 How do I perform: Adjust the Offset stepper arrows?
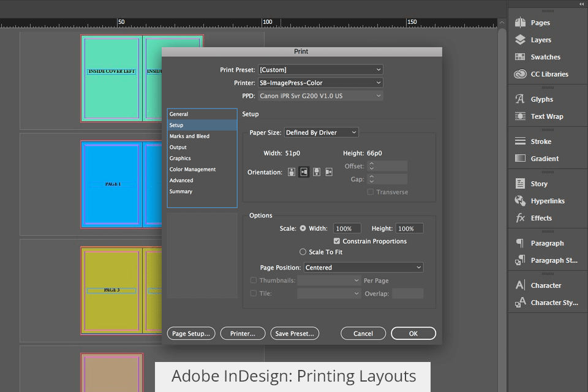click(x=372, y=166)
